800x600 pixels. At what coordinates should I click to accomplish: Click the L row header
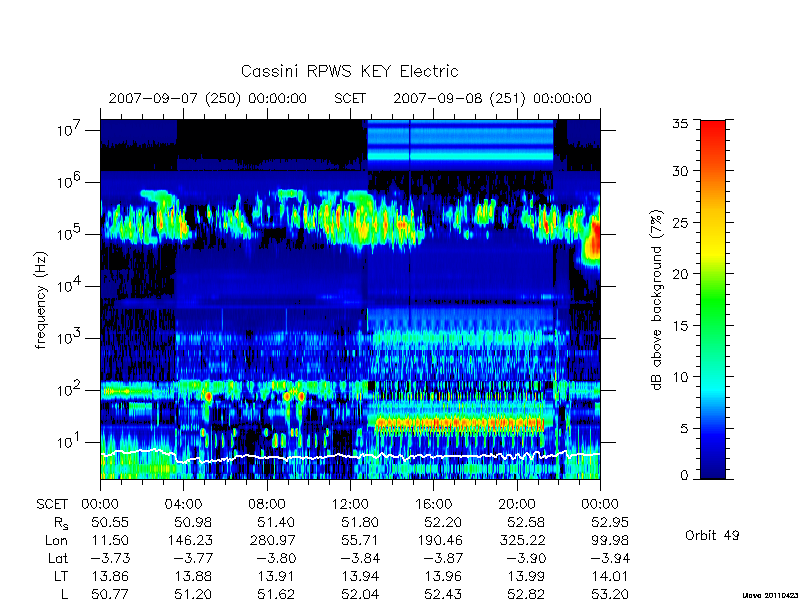point(65,594)
